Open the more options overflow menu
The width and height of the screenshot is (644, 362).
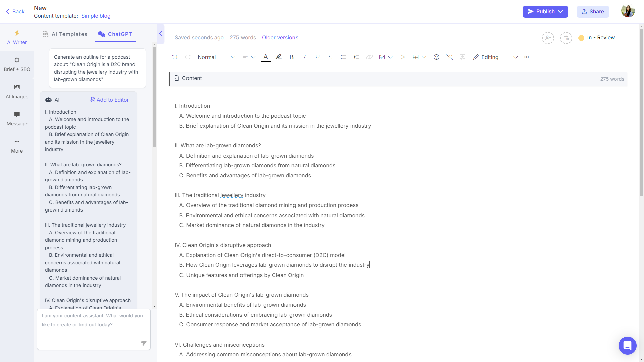(x=527, y=57)
